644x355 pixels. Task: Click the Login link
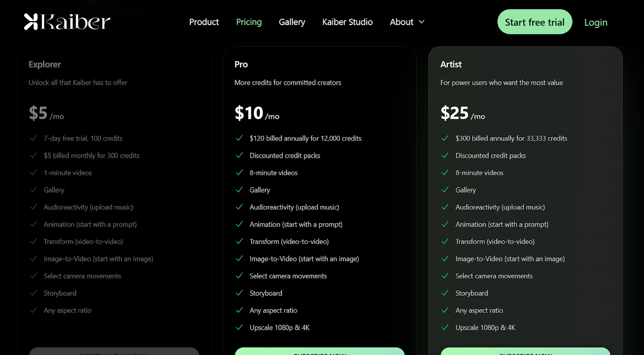[595, 22]
